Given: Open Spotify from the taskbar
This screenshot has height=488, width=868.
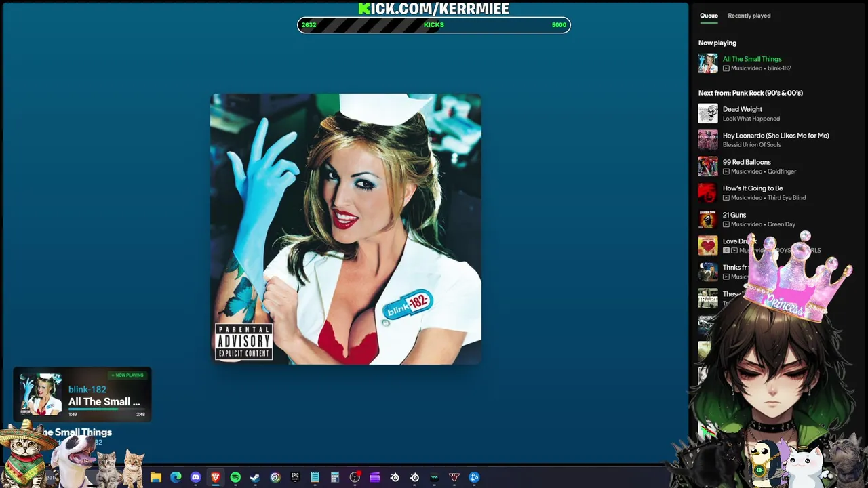Looking at the screenshot, I should pos(235,477).
